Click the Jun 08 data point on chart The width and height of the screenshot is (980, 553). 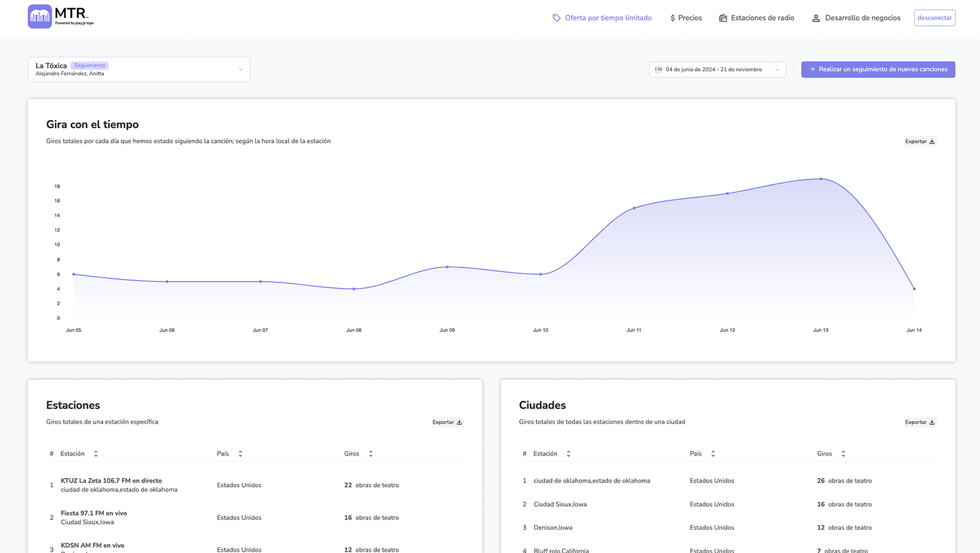click(x=354, y=289)
